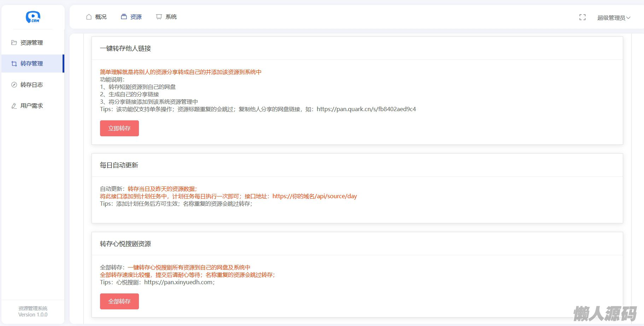Image resolution: width=644 pixels, height=326 pixels.
Task: Toggle fullscreen mode icon
Action: pyautogui.click(x=582, y=17)
